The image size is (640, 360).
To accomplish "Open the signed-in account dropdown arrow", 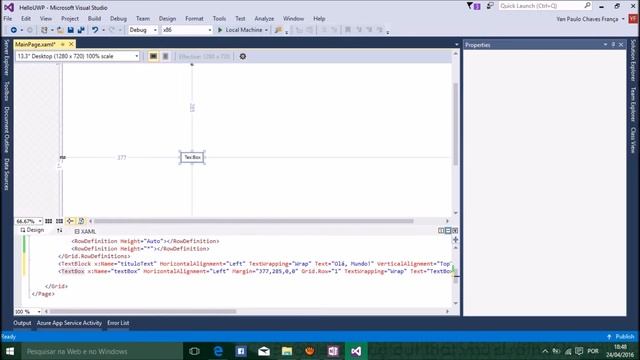I will point(623,19).
